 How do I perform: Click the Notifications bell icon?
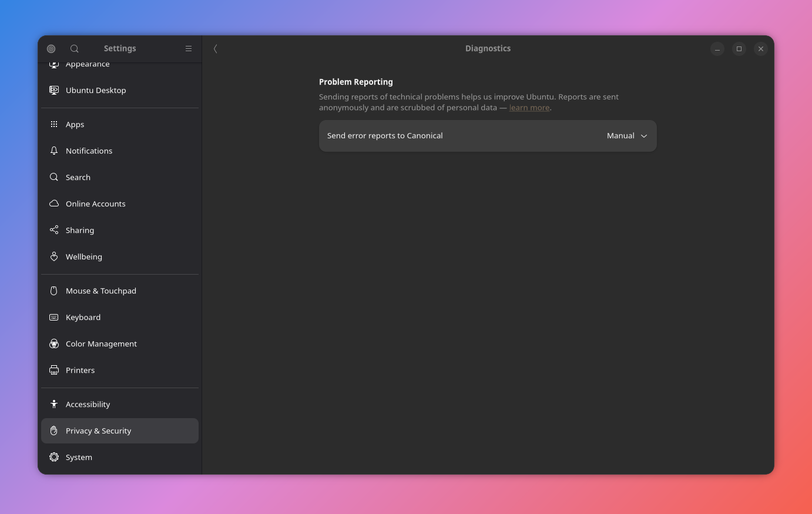click(54, 151)
